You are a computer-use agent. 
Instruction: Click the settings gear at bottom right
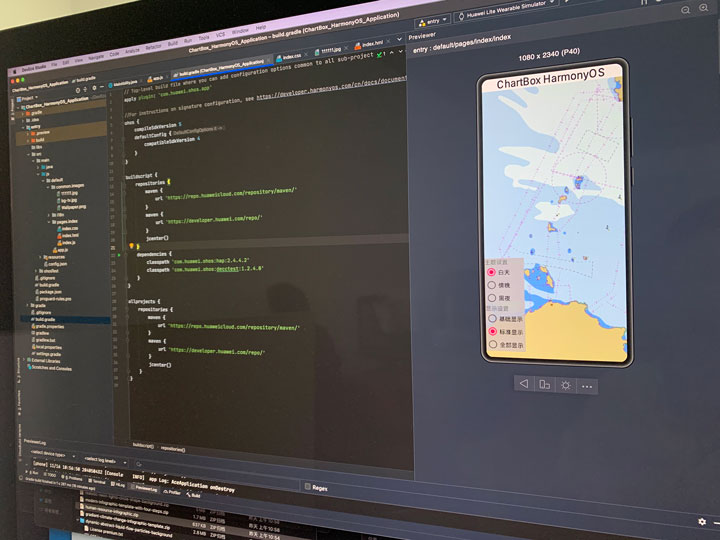[x=702, y=522]
